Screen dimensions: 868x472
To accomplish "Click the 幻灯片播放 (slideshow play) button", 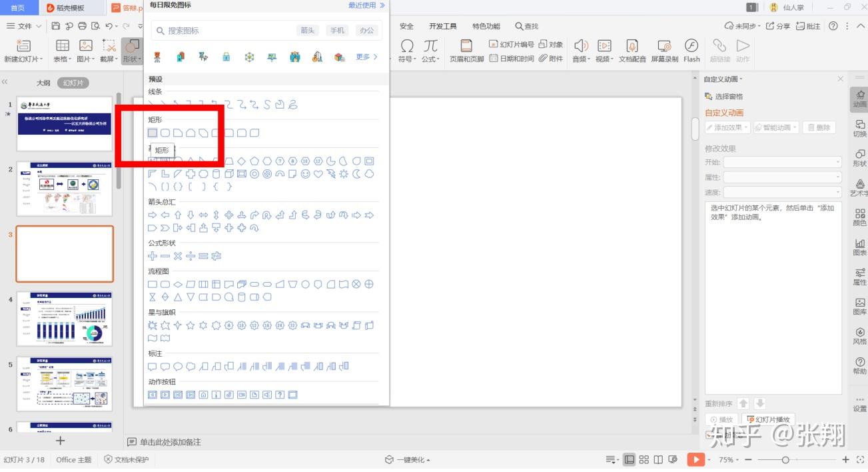I will 768,419.
